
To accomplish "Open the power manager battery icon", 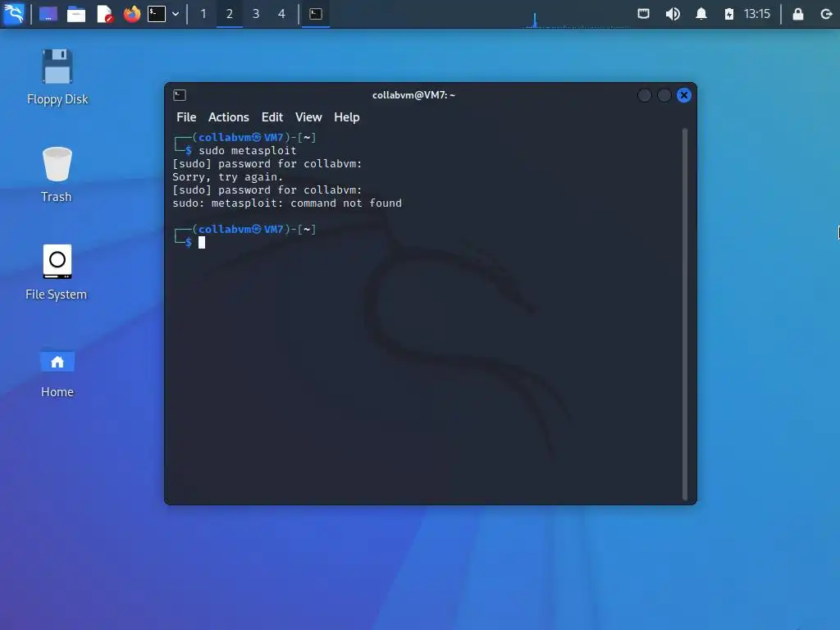I will (729, 14).
